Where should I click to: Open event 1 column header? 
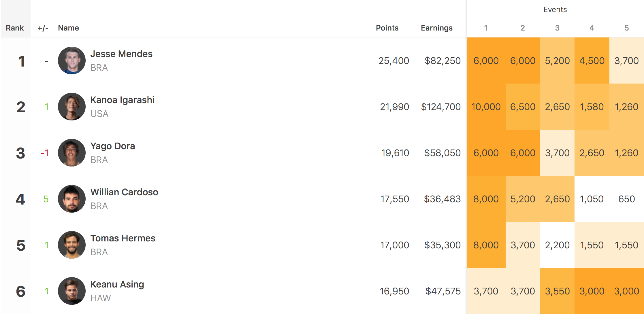coord(486,28)
